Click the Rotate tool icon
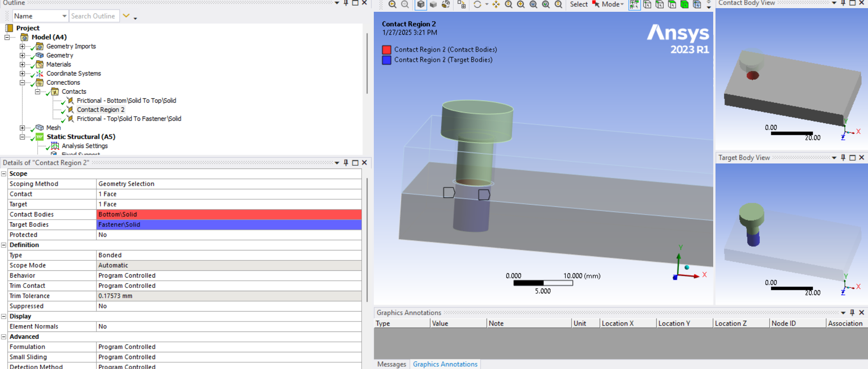Viewport: 868px width, 369px height. coord(477,5)
